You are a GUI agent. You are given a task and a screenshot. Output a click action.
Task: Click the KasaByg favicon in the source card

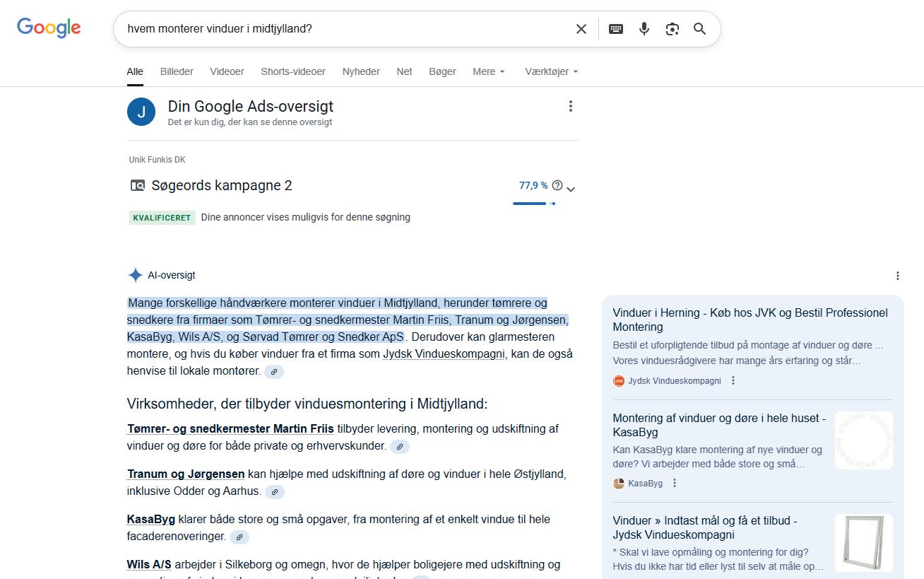point(619,484)
